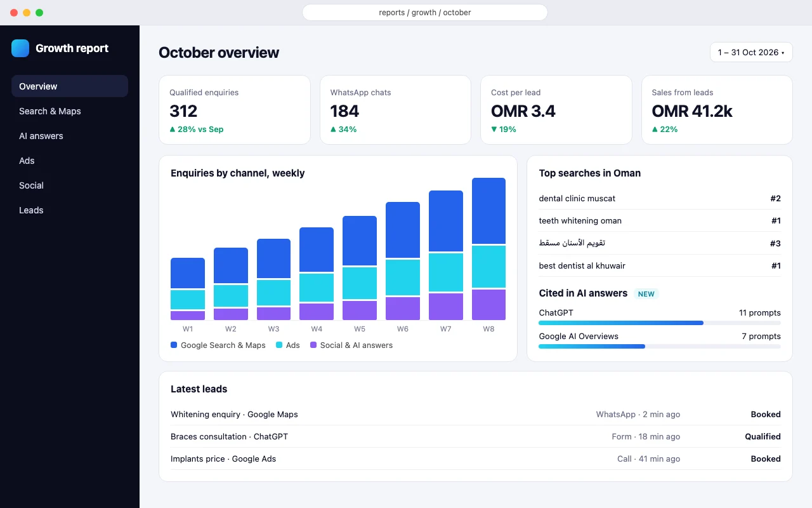Click the ChatGPT prompts progress bar
Screen dimensions: 812x508
point(660,323)
